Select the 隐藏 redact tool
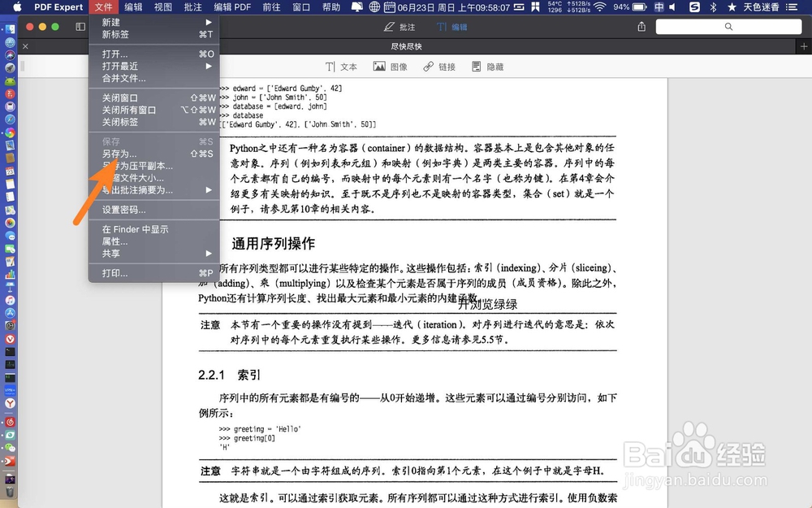812x508 pixels. [488, 67]
